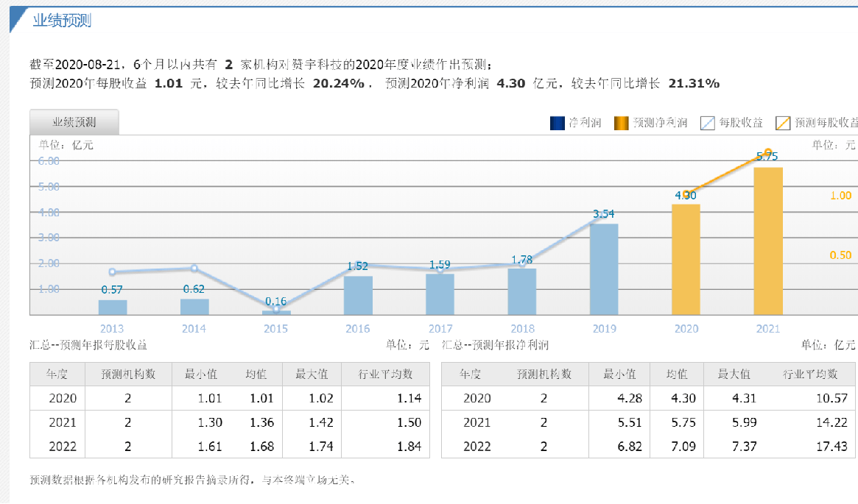858x504 pixels.
Task: Click the 2013 year label on the x-axis
Action: pyautogui.click(x=112, y=329)
